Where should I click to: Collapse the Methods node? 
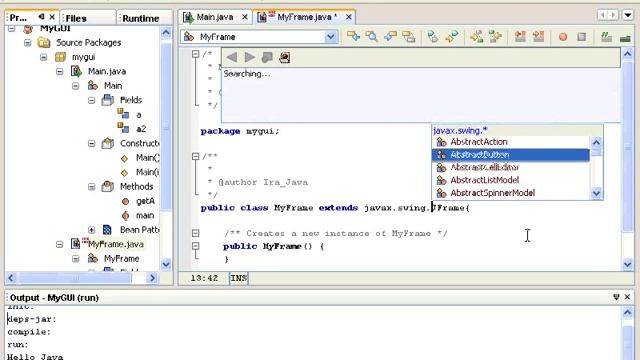[91, 187]
